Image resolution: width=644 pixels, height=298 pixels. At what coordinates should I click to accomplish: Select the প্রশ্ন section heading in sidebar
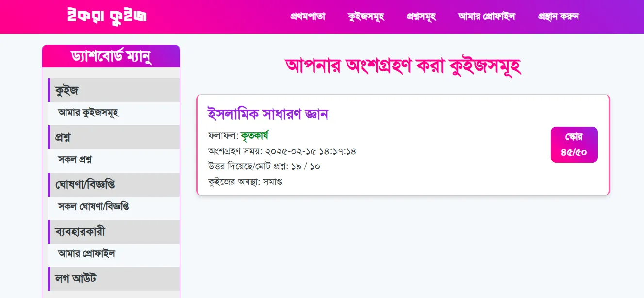[62, 137]
